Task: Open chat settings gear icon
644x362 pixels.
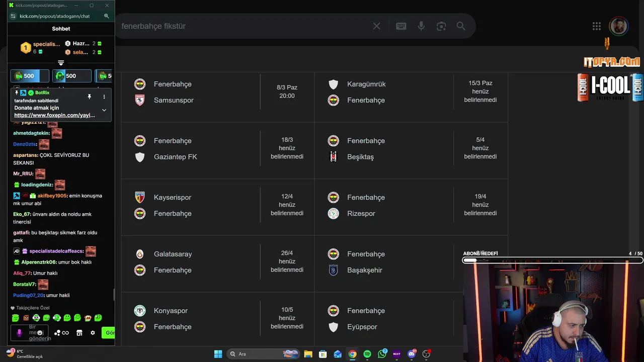Action: point(93,333)
